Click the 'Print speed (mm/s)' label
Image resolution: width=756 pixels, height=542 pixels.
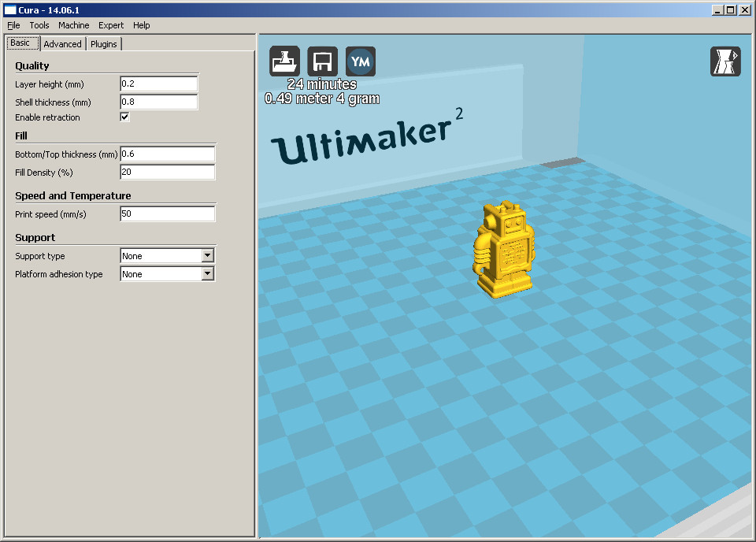[50, 214]
